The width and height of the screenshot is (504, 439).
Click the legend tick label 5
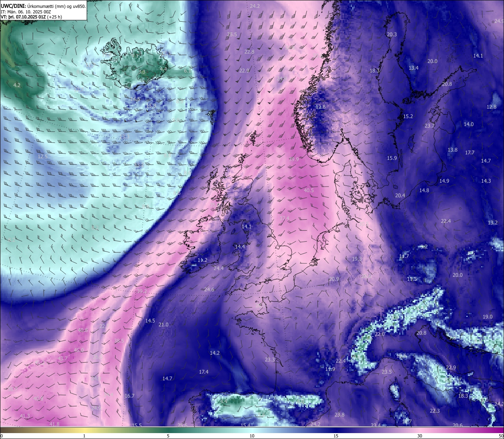pyautogui.click(x=168, y=436)
